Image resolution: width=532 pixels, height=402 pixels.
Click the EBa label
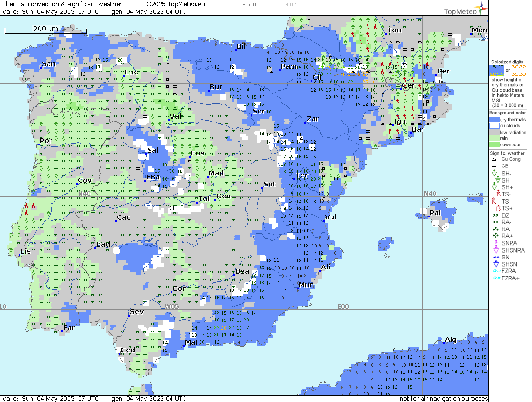click(x=153, y=177)
